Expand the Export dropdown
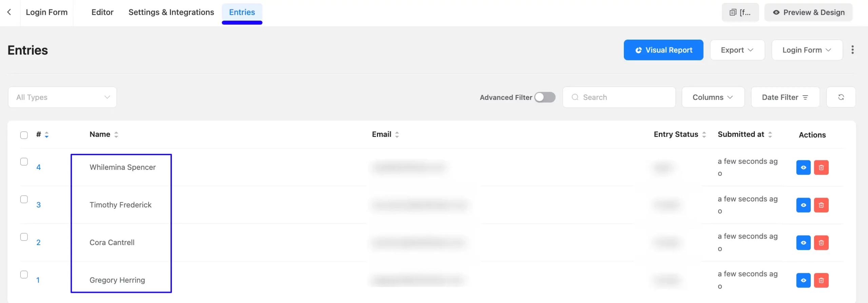 coord(737,50)
